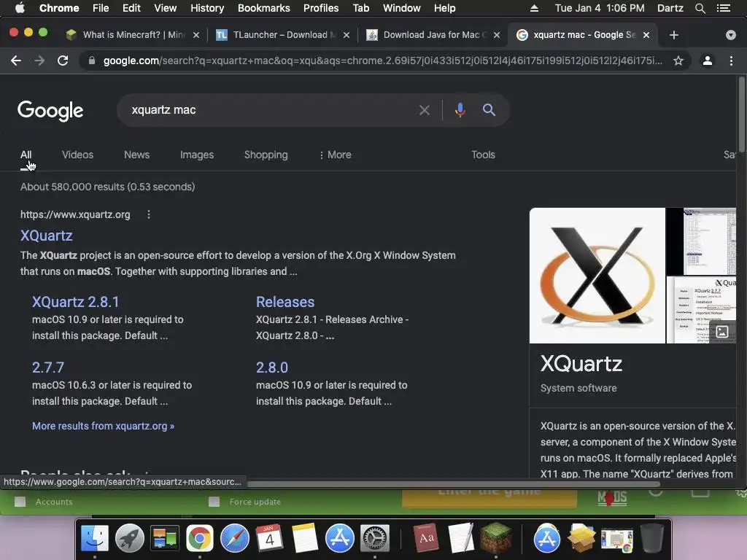Open three-dot options next to xquartz.org result
747x560 pixels.
[149, 214]
